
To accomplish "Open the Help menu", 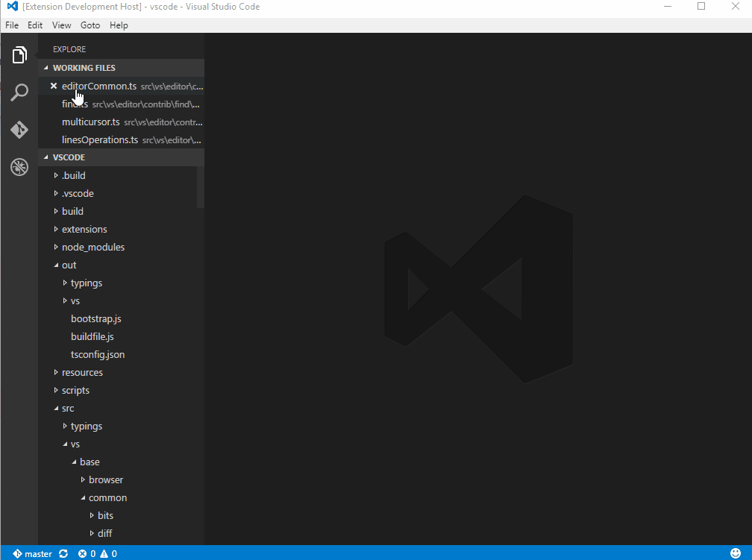I will point(119,25).
